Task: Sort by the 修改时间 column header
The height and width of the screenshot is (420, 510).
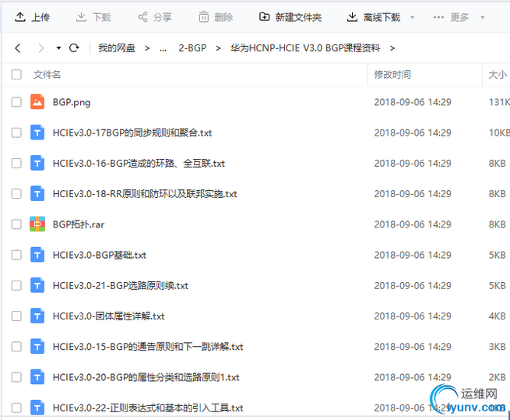Action: tap(392, 75)
